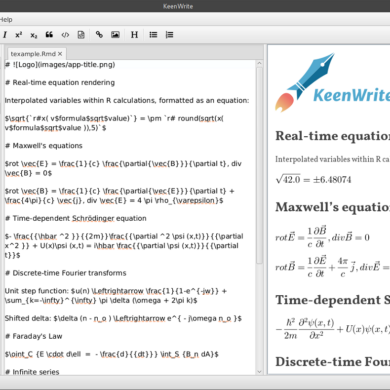Click the '# Discrete-time Fourier transforms' line
Viewport: 390px width, 390px height.
tap(66, 273)
